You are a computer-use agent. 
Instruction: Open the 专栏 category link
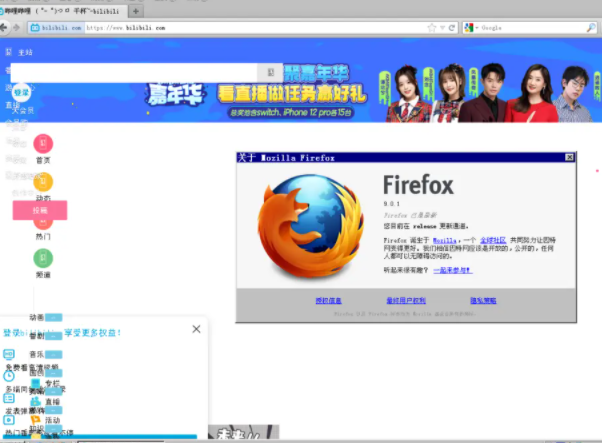coord(53,383)
